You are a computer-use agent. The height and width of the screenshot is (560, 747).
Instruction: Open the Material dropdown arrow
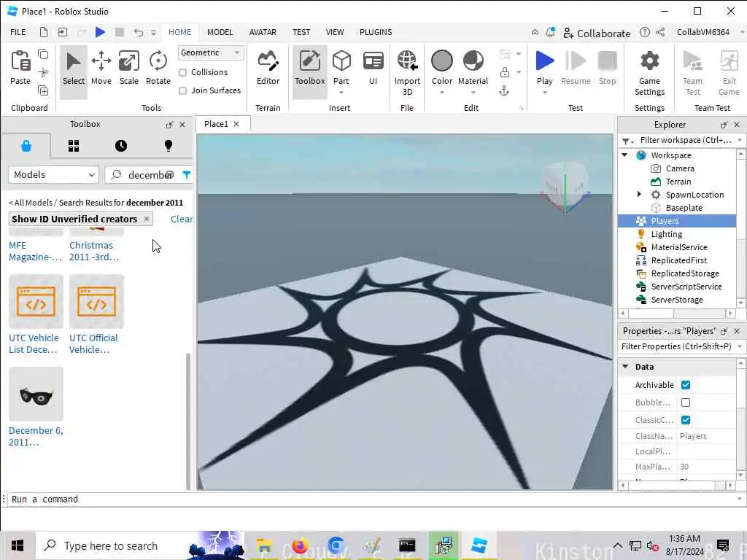point(473,93)
